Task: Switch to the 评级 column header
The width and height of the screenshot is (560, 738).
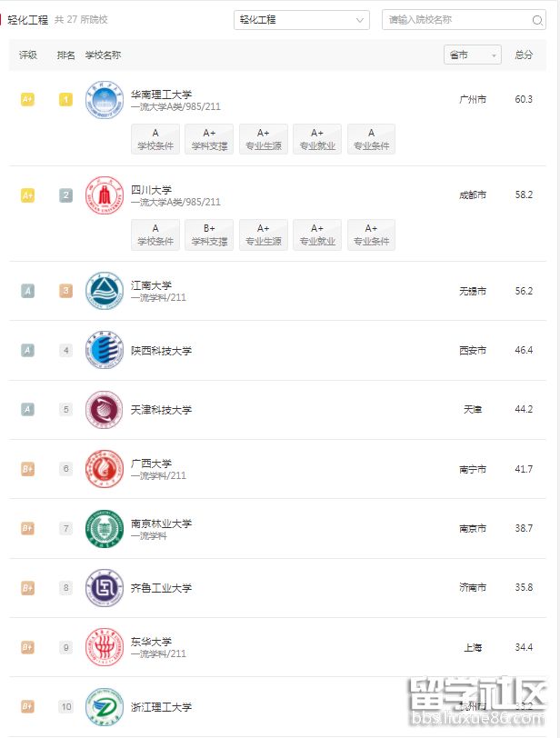Action: [x=27, y=55]
